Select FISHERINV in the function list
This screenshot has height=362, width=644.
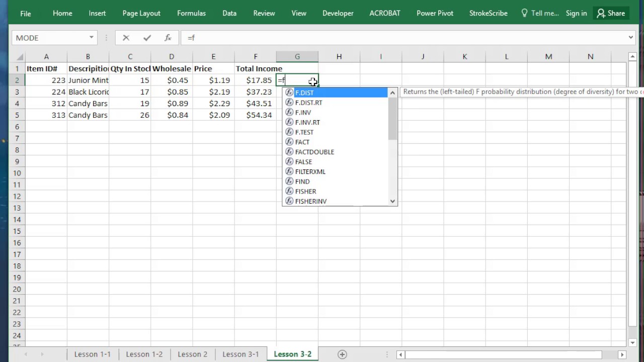pos(335,201)
